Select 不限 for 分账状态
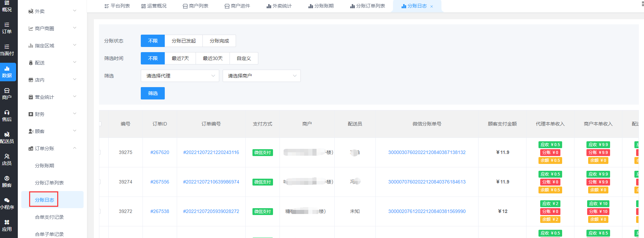The image size is (644, 238). pyautogui.click(x=153, y=41)
